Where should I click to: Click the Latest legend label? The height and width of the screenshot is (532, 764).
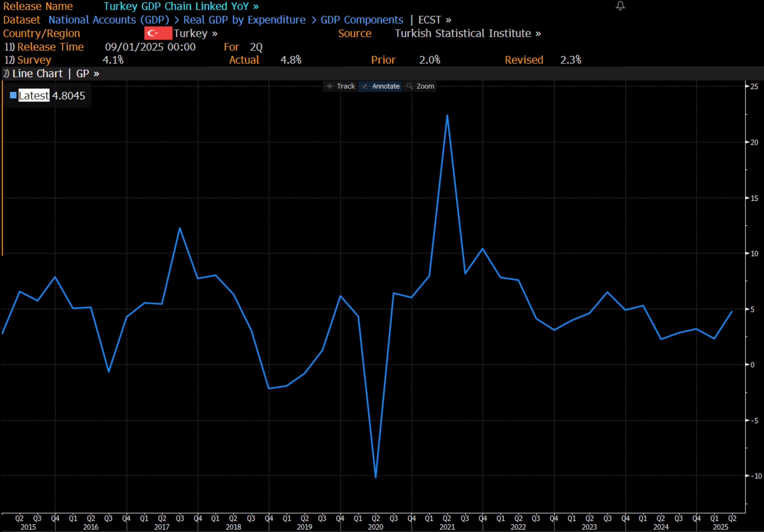tap(34, 95)
